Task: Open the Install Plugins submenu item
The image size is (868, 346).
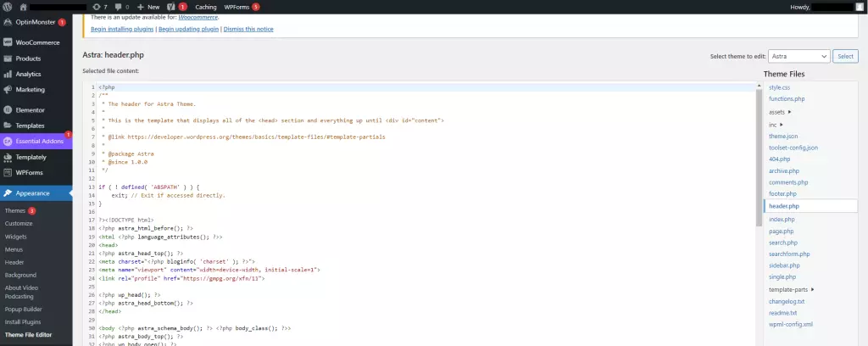Action: [23, 322]
